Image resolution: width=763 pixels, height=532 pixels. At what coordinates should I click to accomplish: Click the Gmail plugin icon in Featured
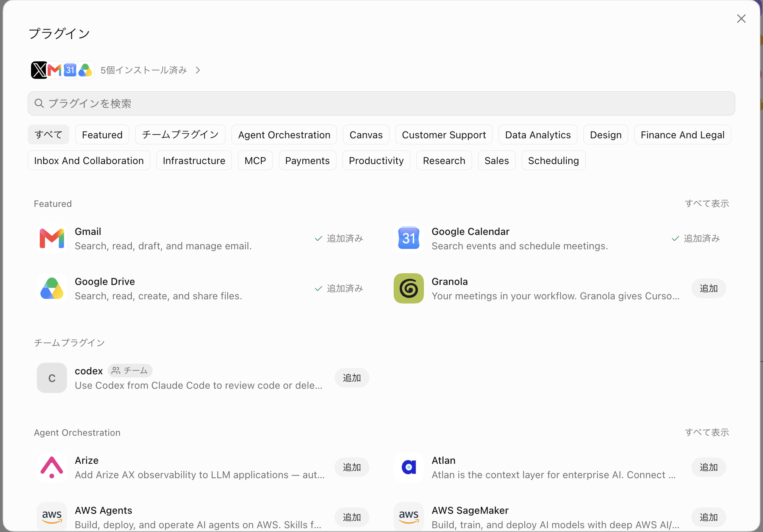(52, 238)
